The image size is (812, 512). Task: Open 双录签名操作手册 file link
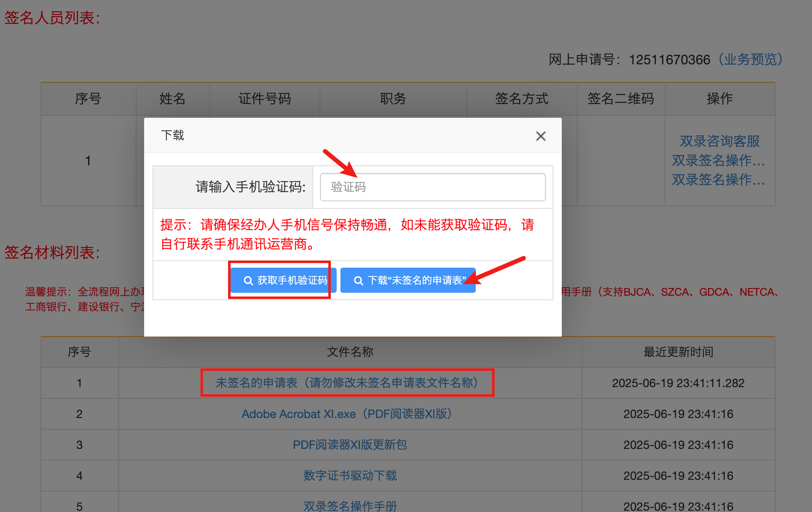point(350,506)
